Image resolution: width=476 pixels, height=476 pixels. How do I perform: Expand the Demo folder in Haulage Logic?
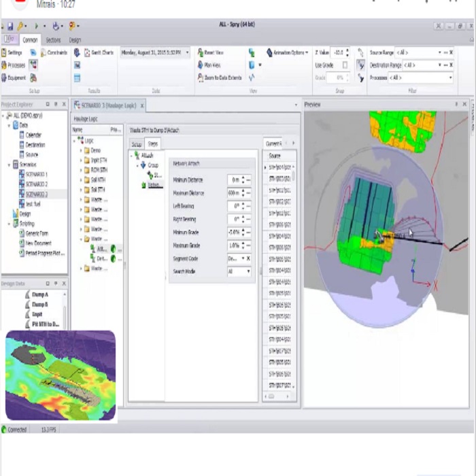tap(81, 150)
